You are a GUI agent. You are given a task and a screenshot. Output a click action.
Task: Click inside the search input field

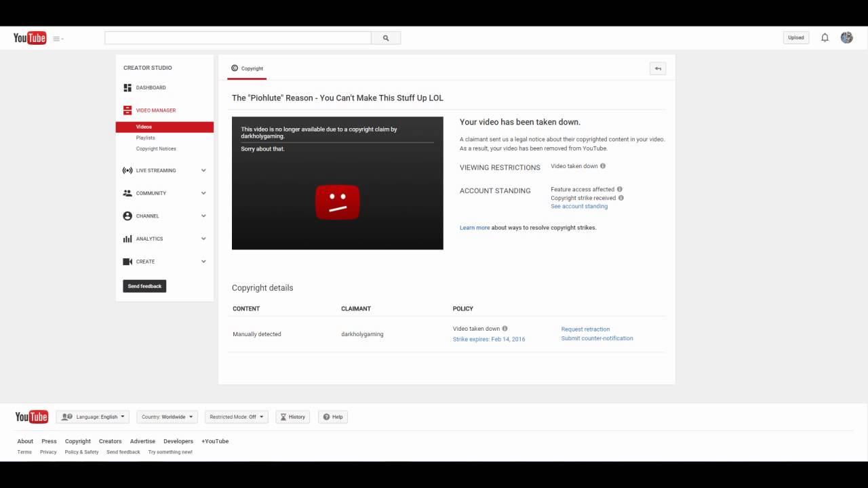[238, 38]
